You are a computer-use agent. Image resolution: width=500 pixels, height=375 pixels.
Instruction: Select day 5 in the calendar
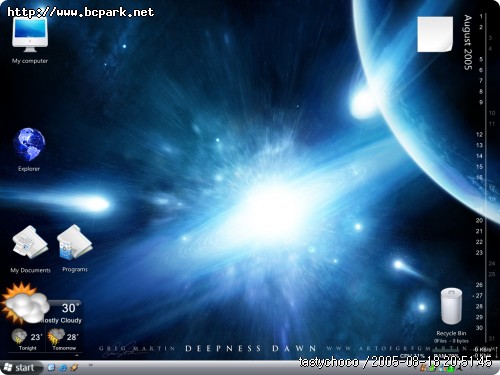tap(481, 59)
